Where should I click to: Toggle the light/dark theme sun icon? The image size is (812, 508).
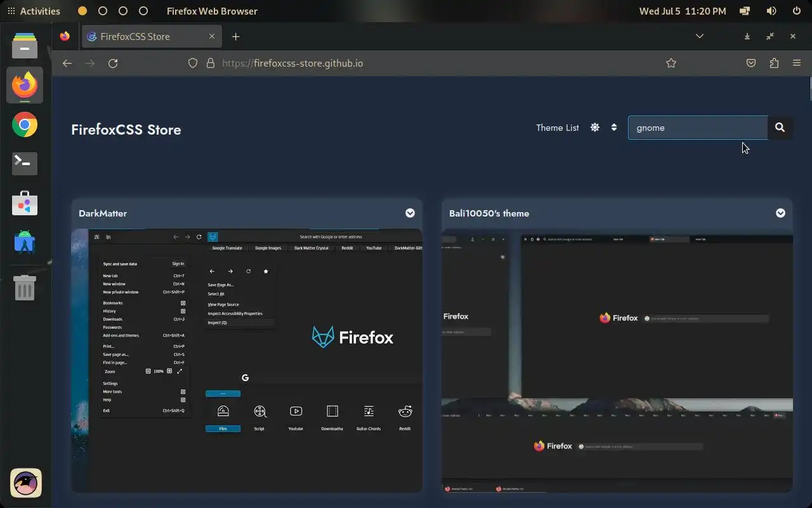click(594, 127)
